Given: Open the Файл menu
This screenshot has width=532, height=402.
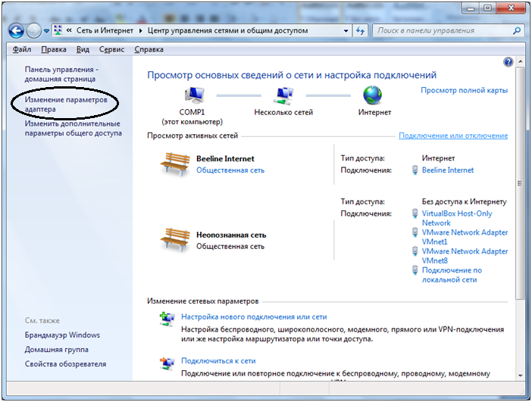Looking at the screenshot, I should (x=21, y=49).
